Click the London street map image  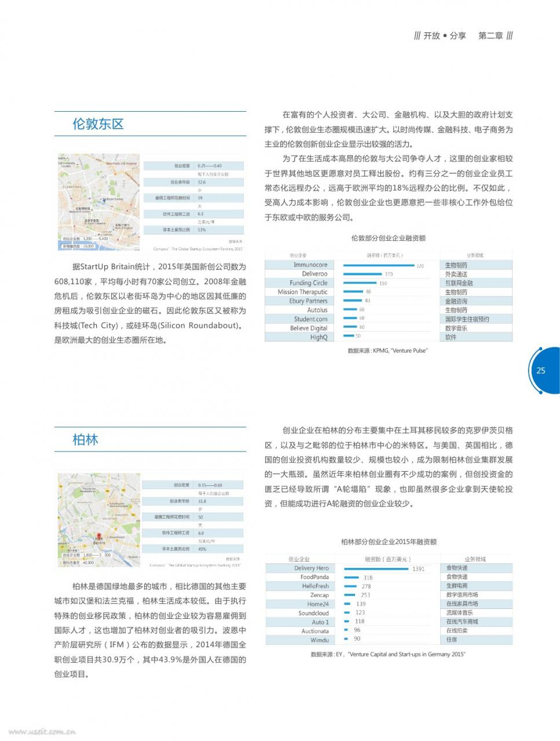tap(98, 203)
